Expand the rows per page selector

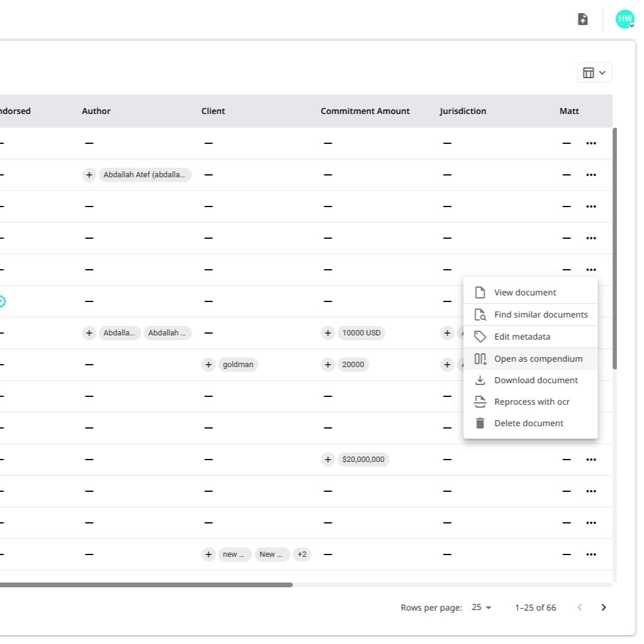(x=482, y=608)
